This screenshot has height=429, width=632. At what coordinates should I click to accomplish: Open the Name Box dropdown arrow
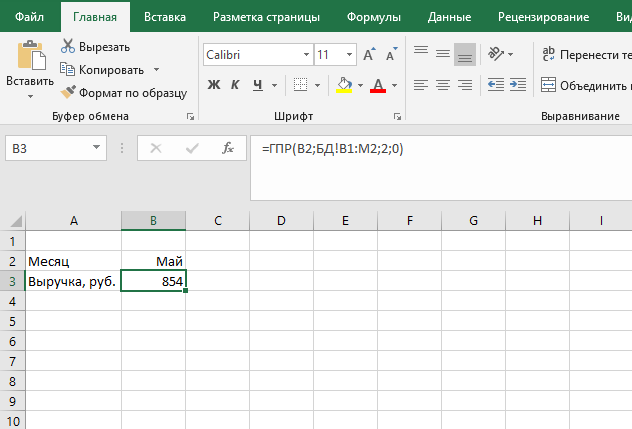pyautogui.click(x=96, y=148)
